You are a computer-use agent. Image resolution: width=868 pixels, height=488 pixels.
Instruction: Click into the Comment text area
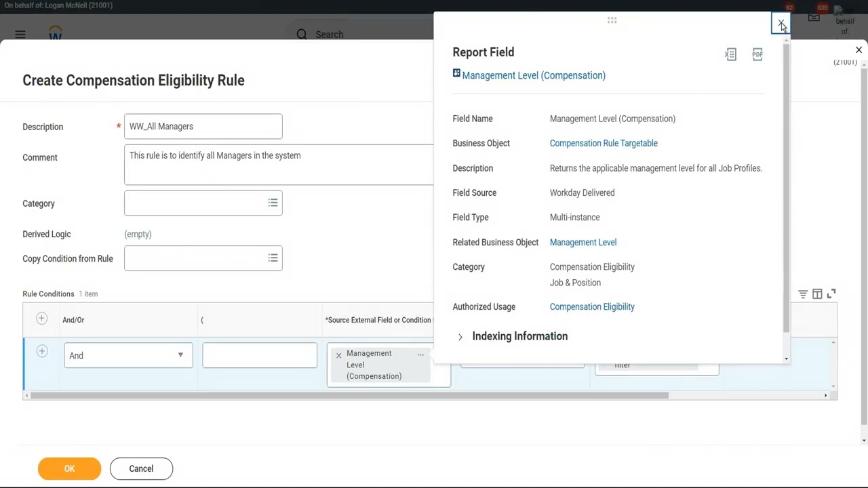coord(279,164)
